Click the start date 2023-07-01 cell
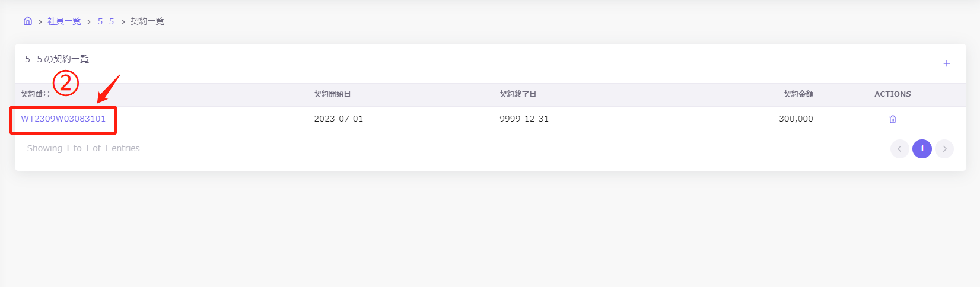 click(x=338, y=119)
